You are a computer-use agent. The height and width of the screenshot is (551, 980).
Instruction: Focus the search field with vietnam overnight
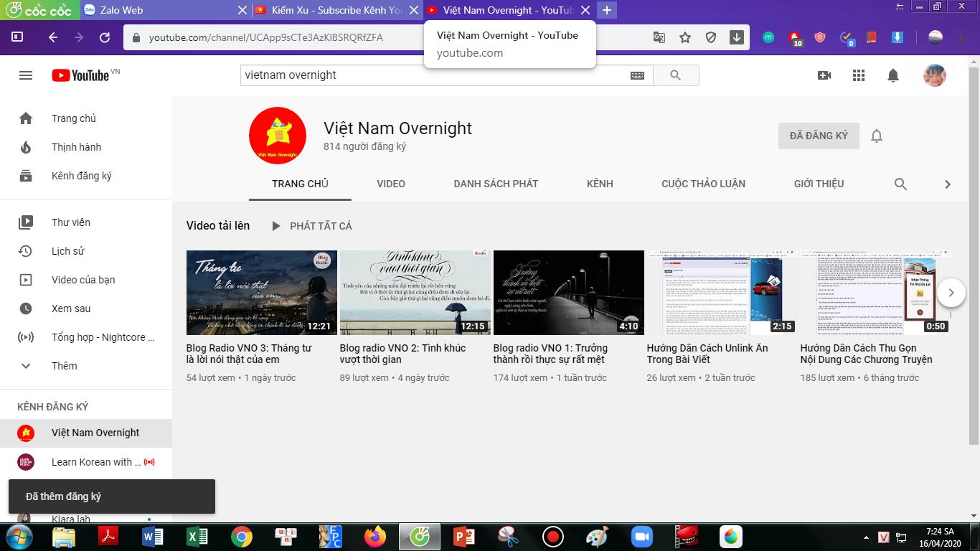pos(433,75)
